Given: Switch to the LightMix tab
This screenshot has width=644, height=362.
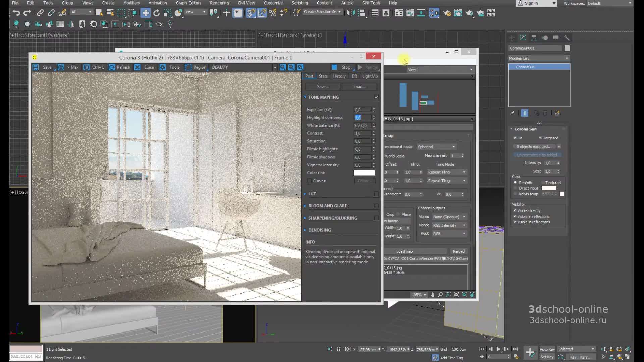Looking at the screenshot, I should tap(370, 76).
